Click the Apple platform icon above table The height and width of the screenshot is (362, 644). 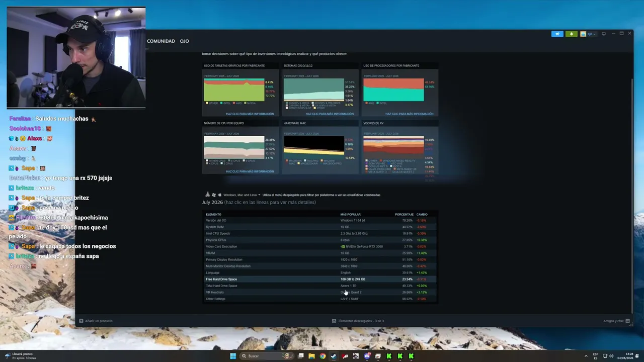220,195
